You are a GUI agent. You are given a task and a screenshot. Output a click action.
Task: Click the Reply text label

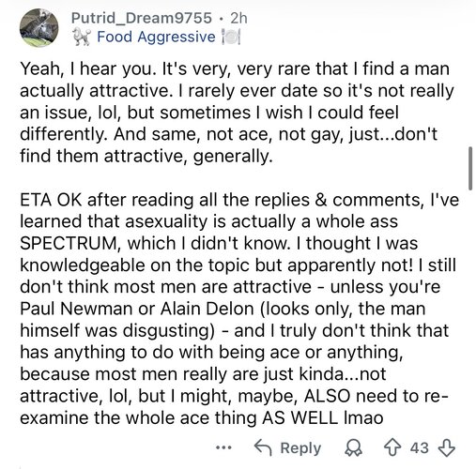300,448
